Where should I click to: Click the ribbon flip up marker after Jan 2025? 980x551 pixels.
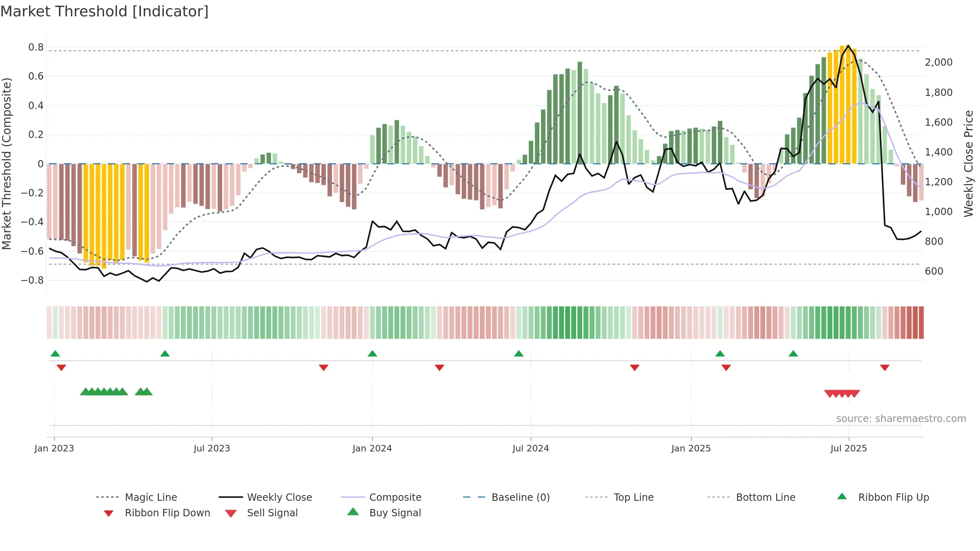(720, 353)
